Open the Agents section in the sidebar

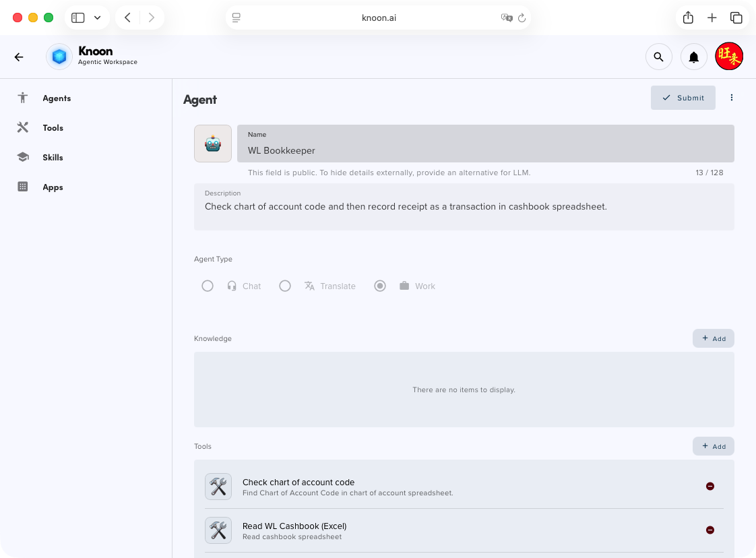click(x=57, y=98)
